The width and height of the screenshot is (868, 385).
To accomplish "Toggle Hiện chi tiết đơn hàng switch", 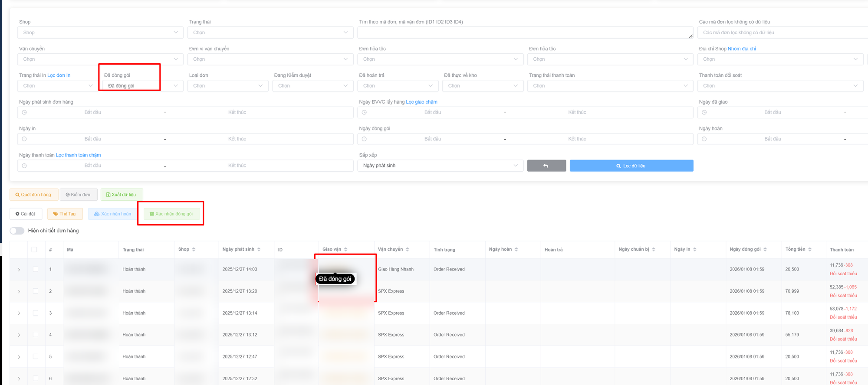I will 17,231.
